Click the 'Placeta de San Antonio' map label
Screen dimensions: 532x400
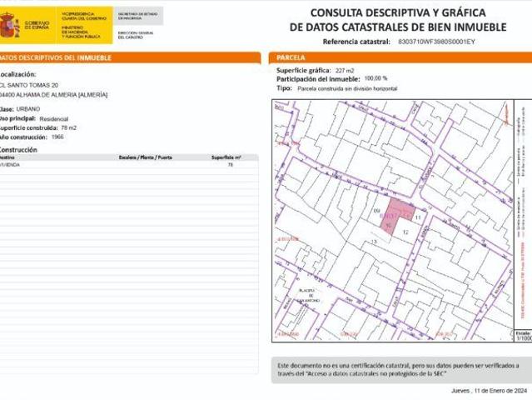[308, 296]
